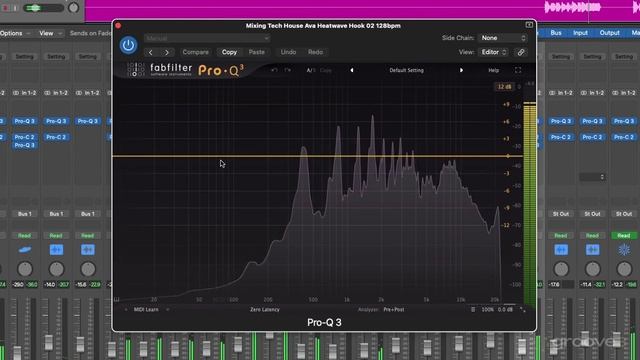
Task: Open the Side Chain None dropdown
Action: point(503,38)
